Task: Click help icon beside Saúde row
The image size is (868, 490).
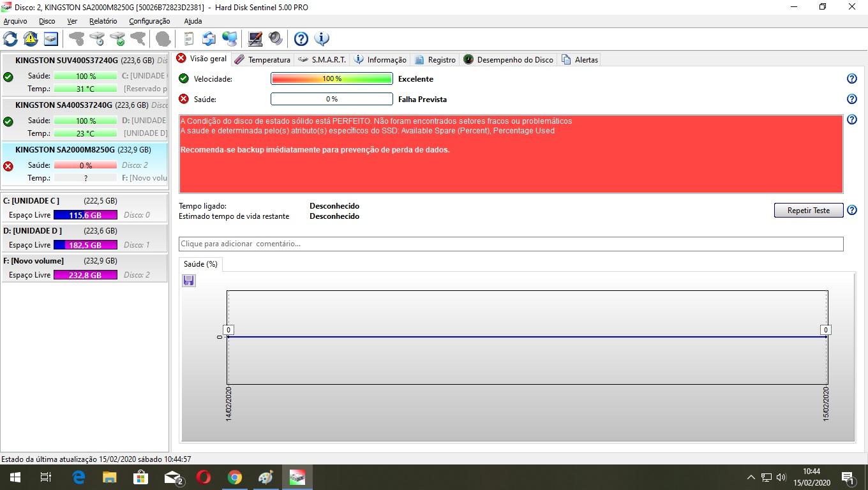Action: [x=851, y=99]
